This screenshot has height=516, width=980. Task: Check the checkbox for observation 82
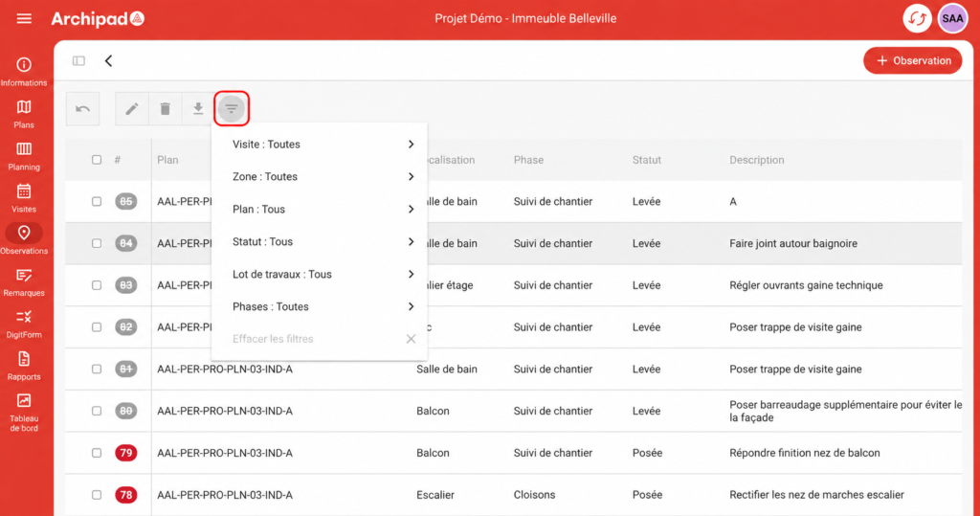click(97, 327)
